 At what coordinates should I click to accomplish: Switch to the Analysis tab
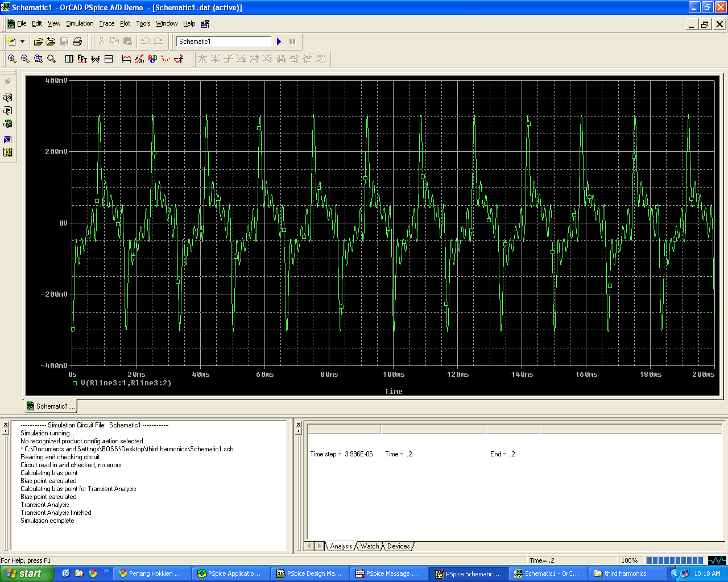pos(341,546)
